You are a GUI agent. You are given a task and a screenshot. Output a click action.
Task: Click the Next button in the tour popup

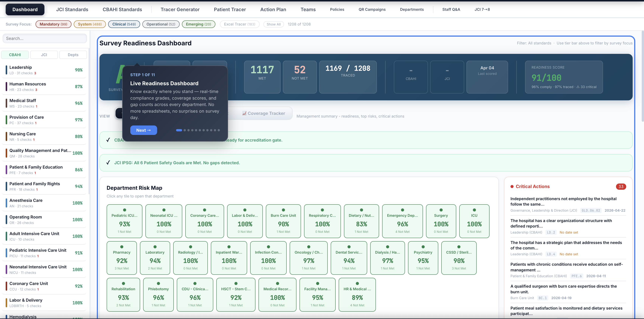pyautogui.click(x=144, y=130)
